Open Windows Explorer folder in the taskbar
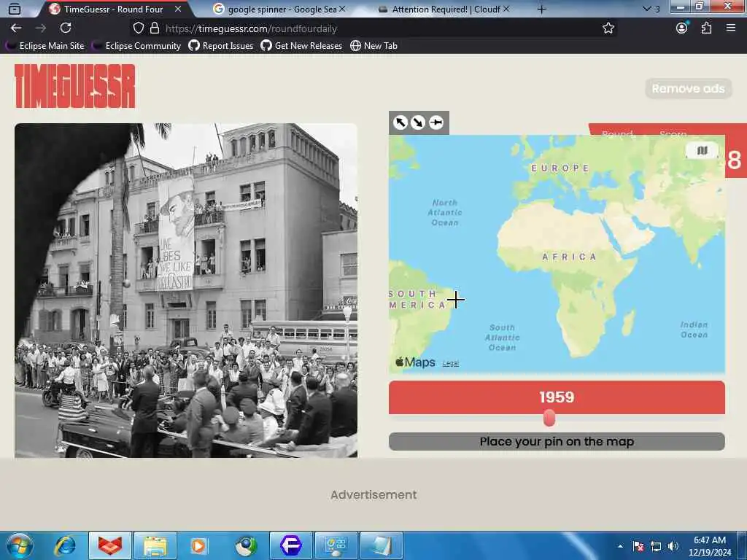This screenshot has width=747, height=560. 155,545
